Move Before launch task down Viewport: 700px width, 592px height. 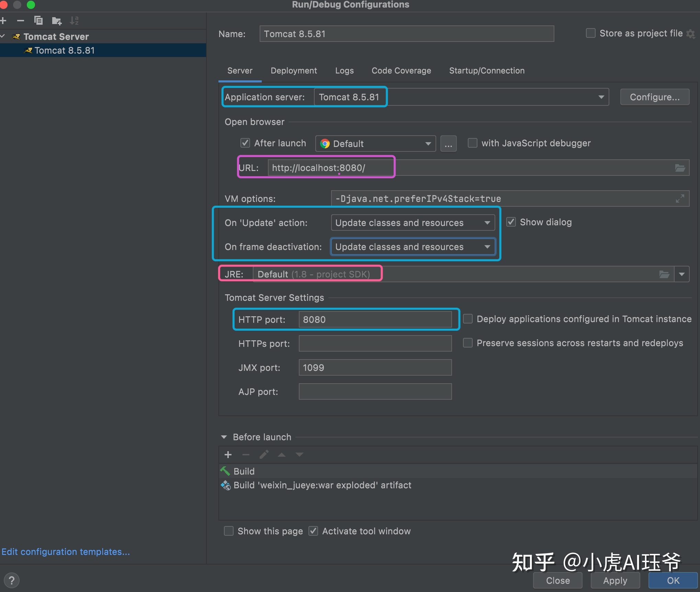tap(300, 455)
